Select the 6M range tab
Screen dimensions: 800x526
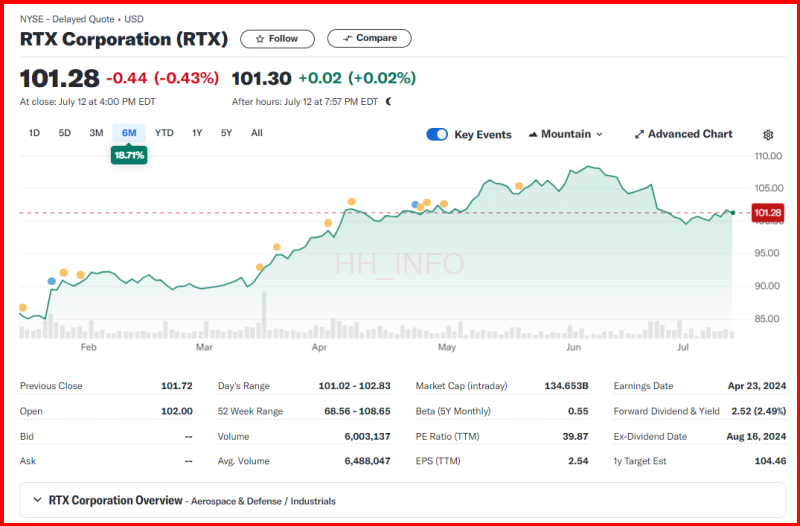[129, 133]
